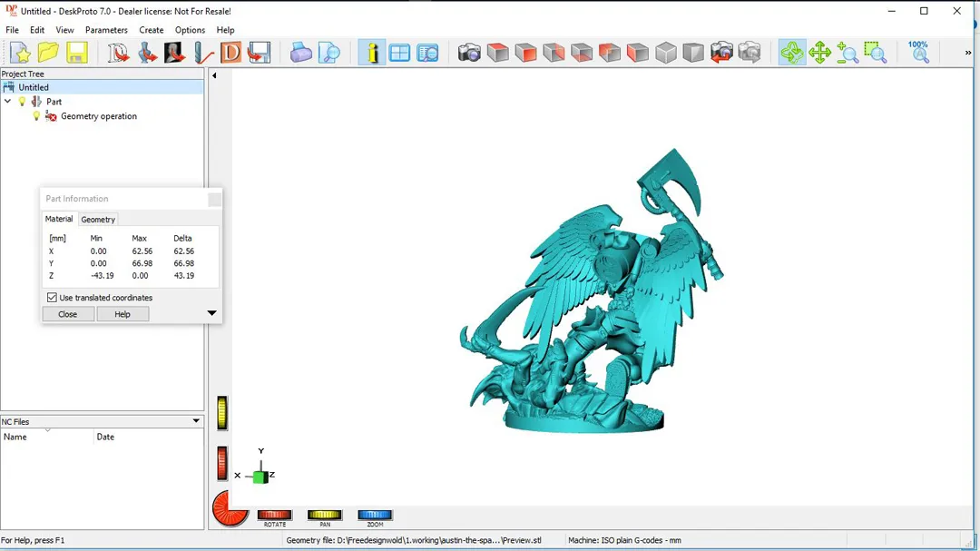Load vector file using the outlined D icon
Screen dimensions: 980x551
pyautogui.click(x=117, y=53)
